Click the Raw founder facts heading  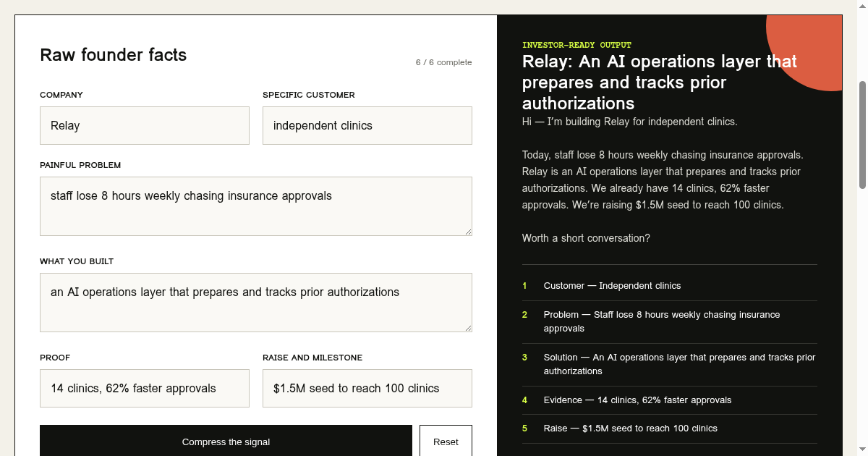click(114, 55)
